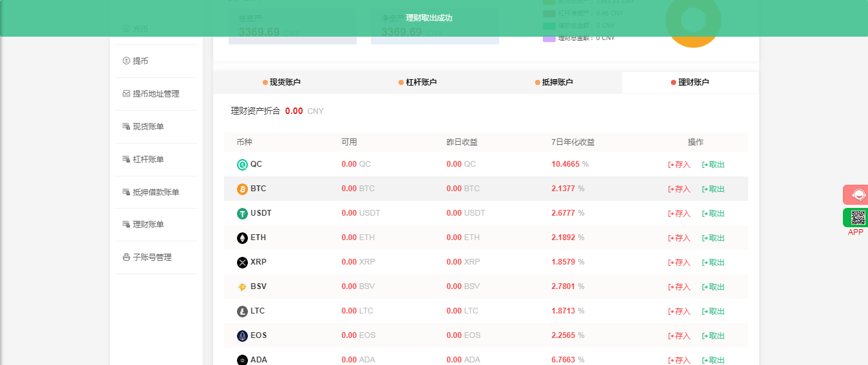Click the XRP coin icon
Image resolution: width=868 pixels, height=365 pixels.
(x=242, y=263)
